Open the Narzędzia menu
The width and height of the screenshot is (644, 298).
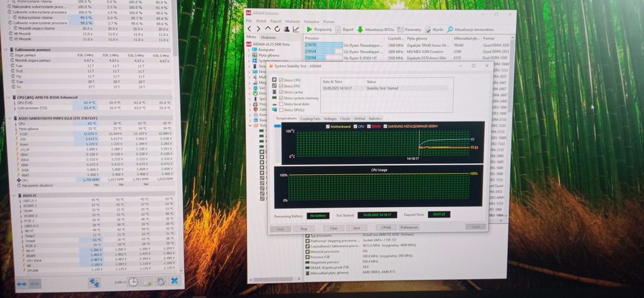[x=311, y=21]
